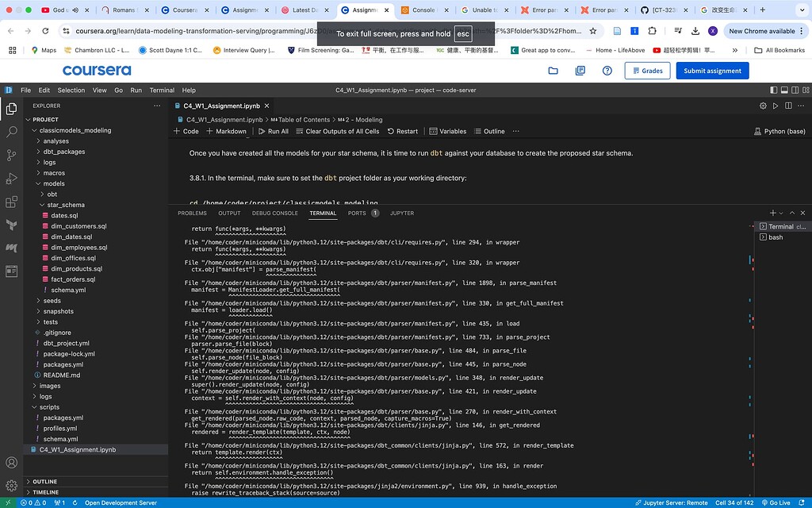The image size is (812, 508).
Task: Select the bash terminal in terminal list
Action: pos(775,237)
